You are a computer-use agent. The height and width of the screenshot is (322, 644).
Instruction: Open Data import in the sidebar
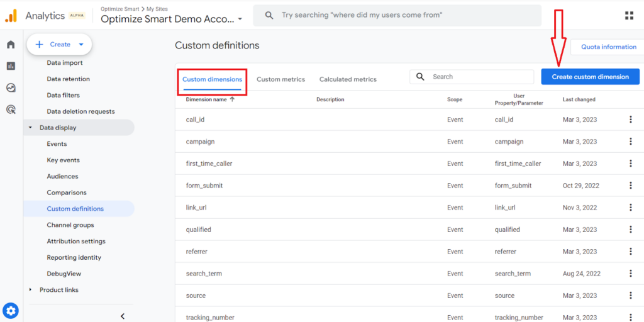pos(65,63)
